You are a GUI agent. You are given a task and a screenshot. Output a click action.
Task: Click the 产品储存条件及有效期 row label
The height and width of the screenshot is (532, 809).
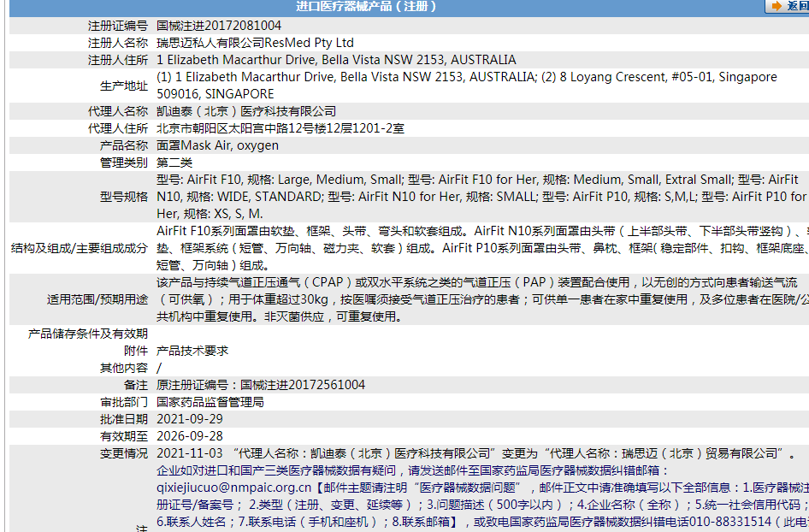pos(88,334)
